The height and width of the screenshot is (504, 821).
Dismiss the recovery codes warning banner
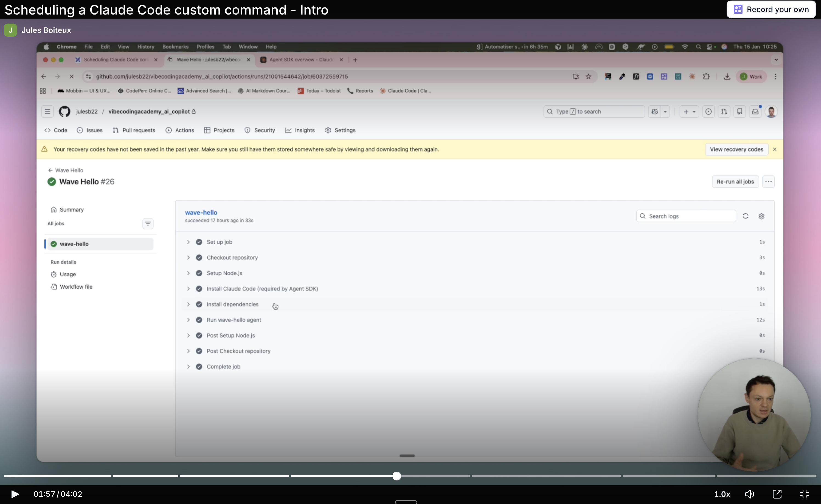click(775, 149)
